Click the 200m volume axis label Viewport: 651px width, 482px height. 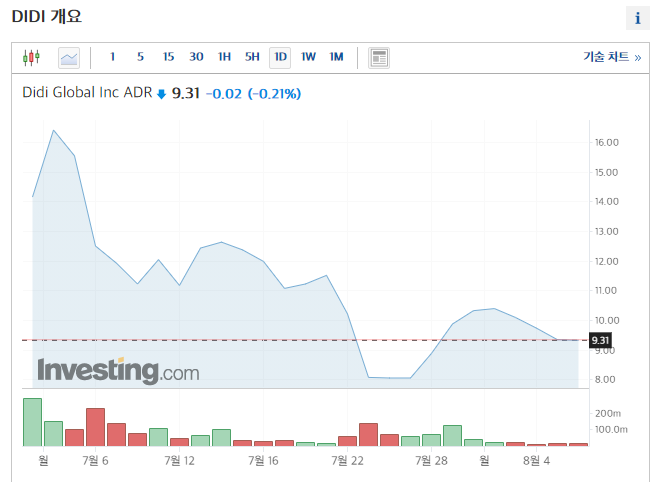[x=608, y=413]
